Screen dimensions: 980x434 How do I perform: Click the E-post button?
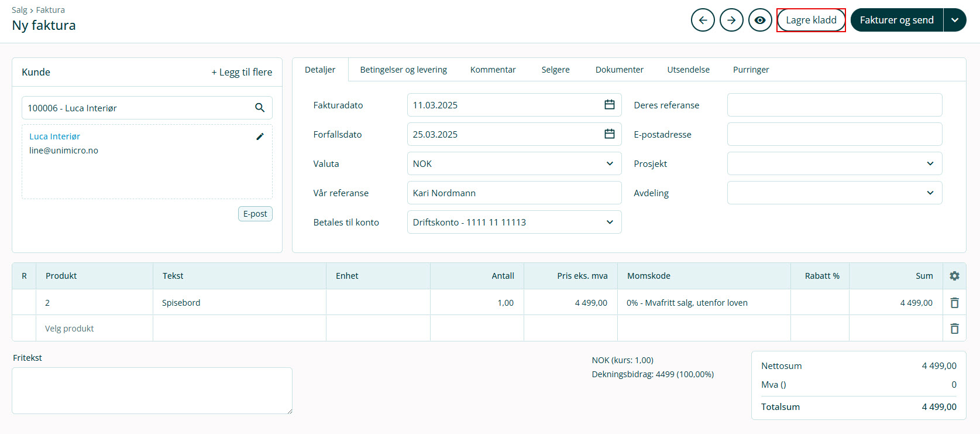coord(255,214)
